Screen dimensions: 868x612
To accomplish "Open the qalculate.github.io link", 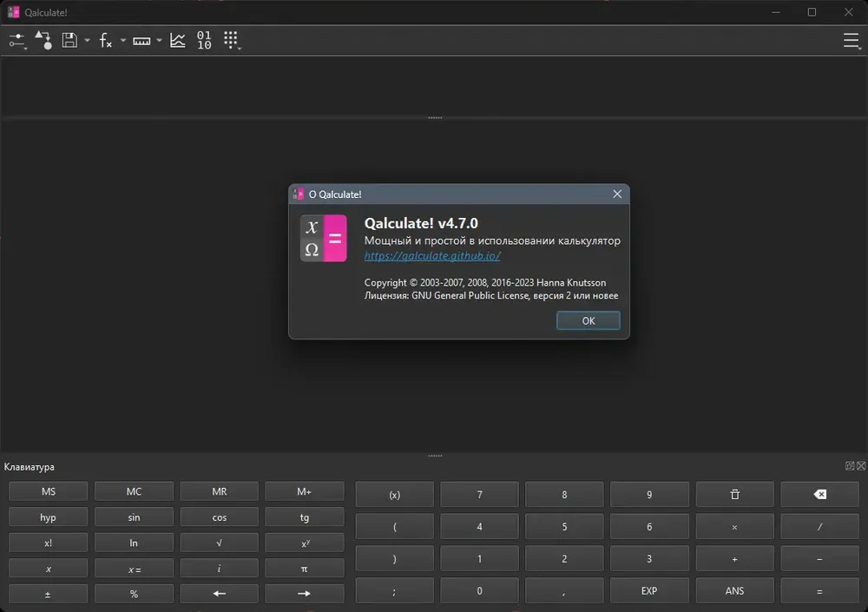I will pyautogui.click(x=432, y=255).
